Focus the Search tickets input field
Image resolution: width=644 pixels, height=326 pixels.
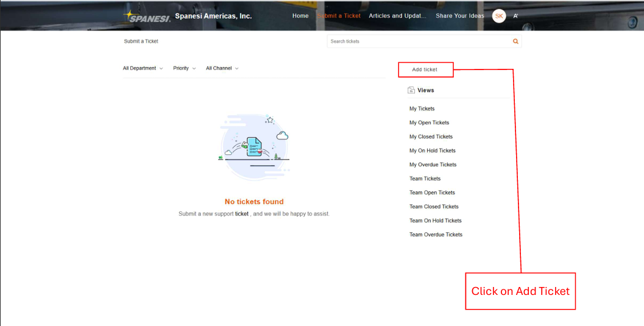tap(417, 41)
